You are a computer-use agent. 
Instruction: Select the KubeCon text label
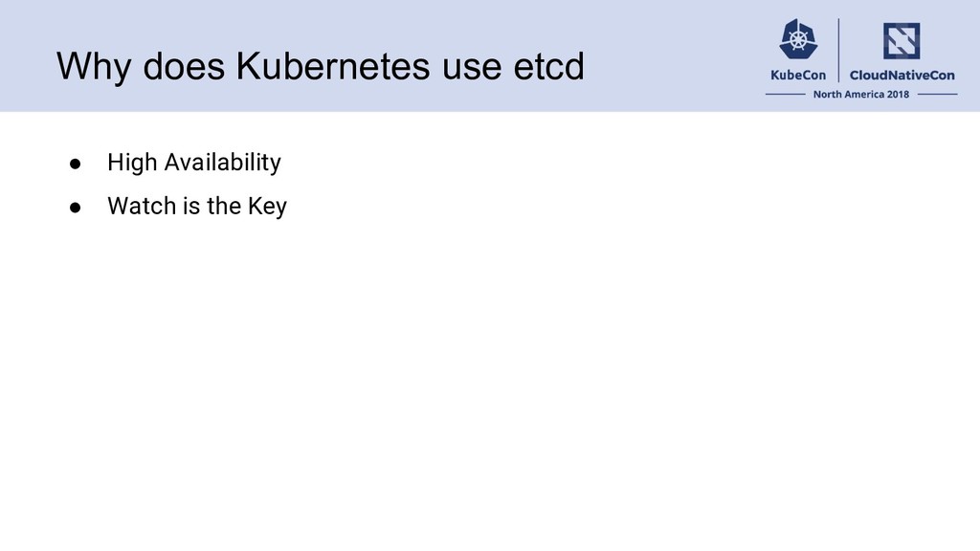[798, 75]
